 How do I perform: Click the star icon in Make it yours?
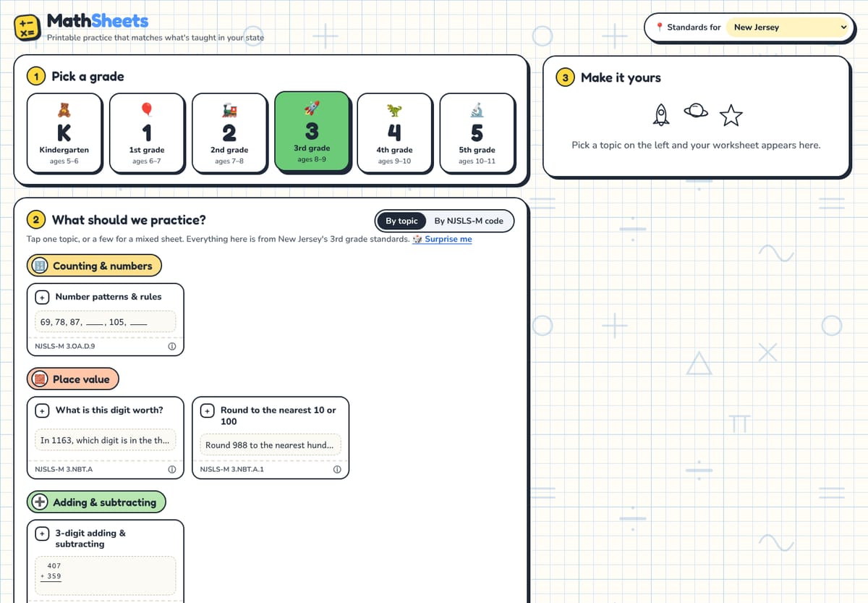point(731,114)
